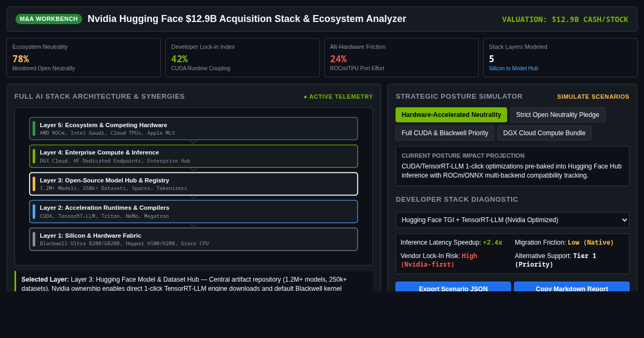This screenshot has height=338, width=644.
Task: Click the ACTIVE TELEMETRY status indicator
Action: (338, 97)
